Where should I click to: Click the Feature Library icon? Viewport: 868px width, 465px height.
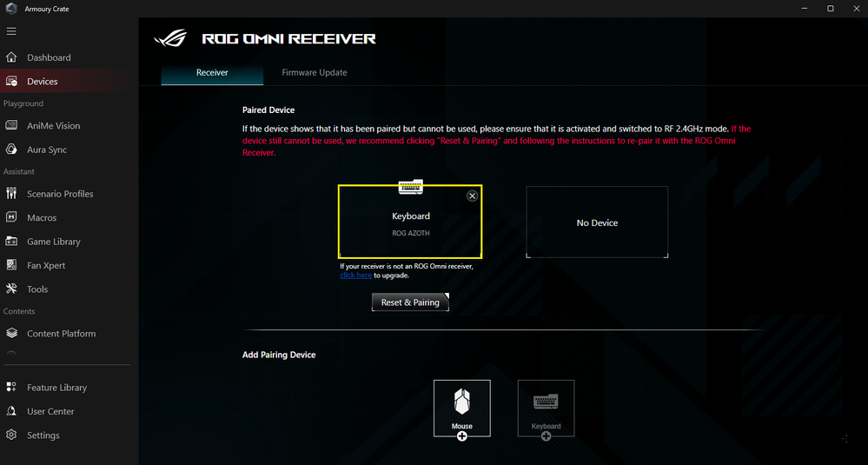(11, 388)
